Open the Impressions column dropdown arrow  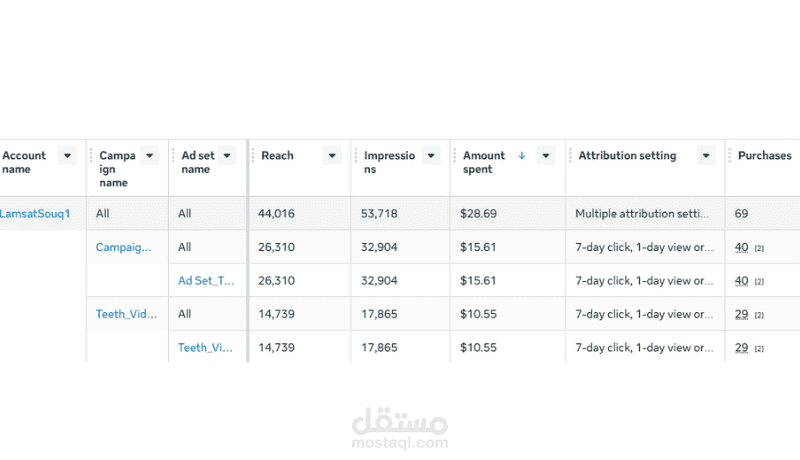pos(431,155)
